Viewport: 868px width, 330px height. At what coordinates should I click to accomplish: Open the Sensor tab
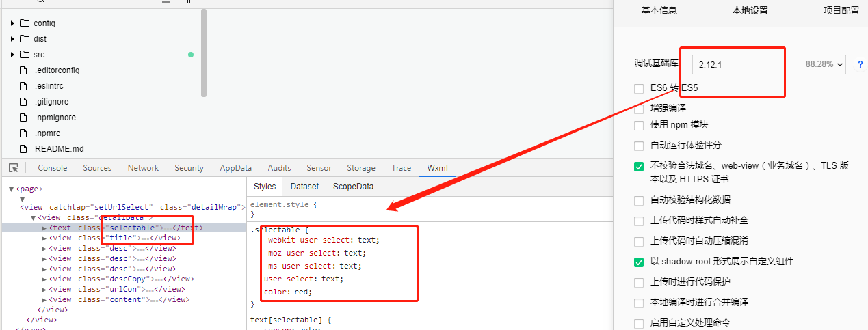(319, 168)
